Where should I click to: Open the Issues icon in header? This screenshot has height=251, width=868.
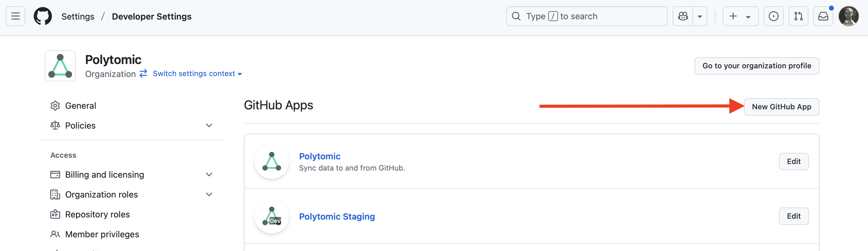(773, 16)
